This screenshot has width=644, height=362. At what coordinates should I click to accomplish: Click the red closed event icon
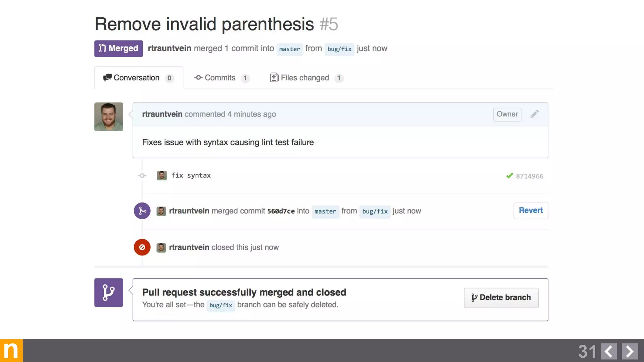(142, 247)
